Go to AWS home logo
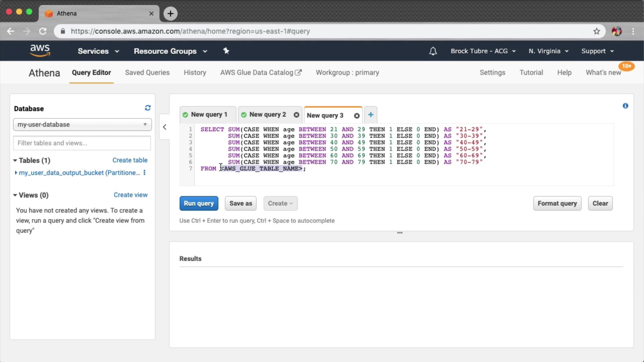This screenshot has width=644, height=362. [x=40, y=51]
